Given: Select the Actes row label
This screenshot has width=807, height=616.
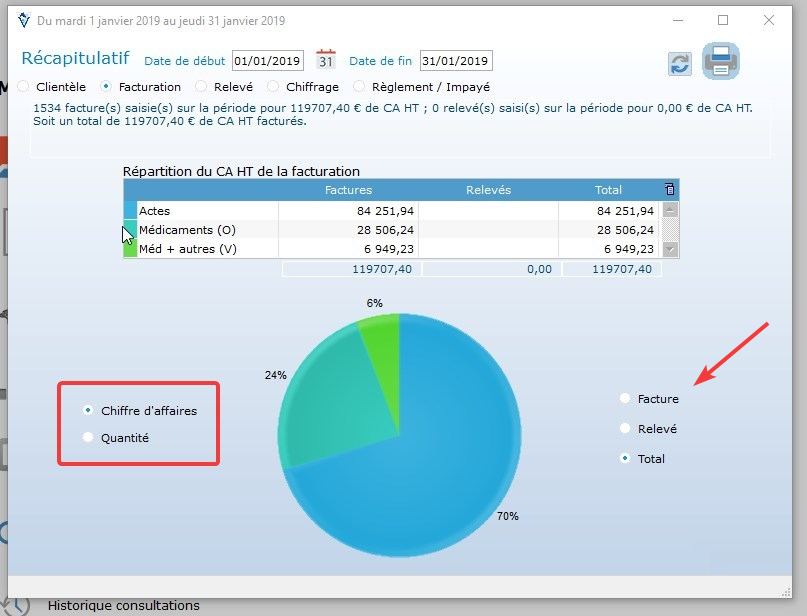Looking at the screenshot, I should pos(154,211).
